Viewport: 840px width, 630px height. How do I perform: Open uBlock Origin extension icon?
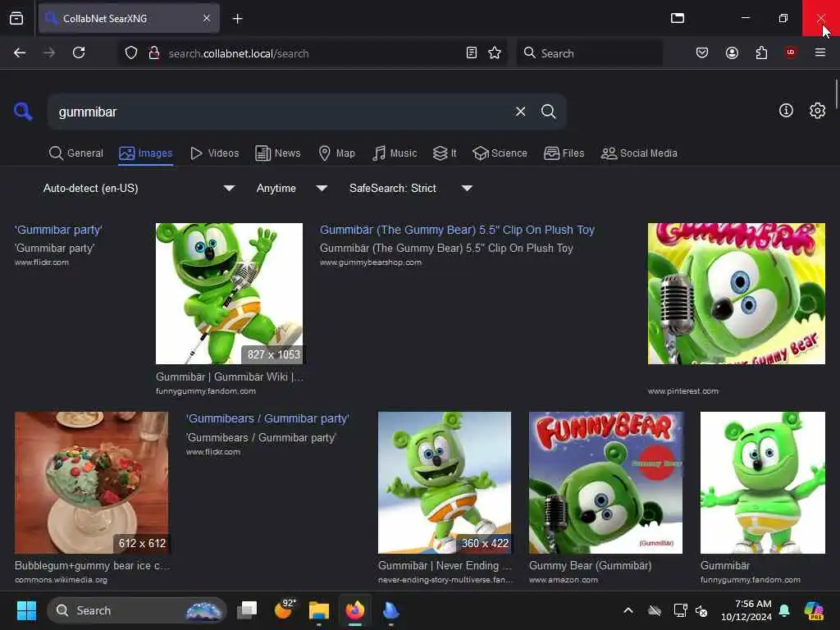[x=790, y=52]
